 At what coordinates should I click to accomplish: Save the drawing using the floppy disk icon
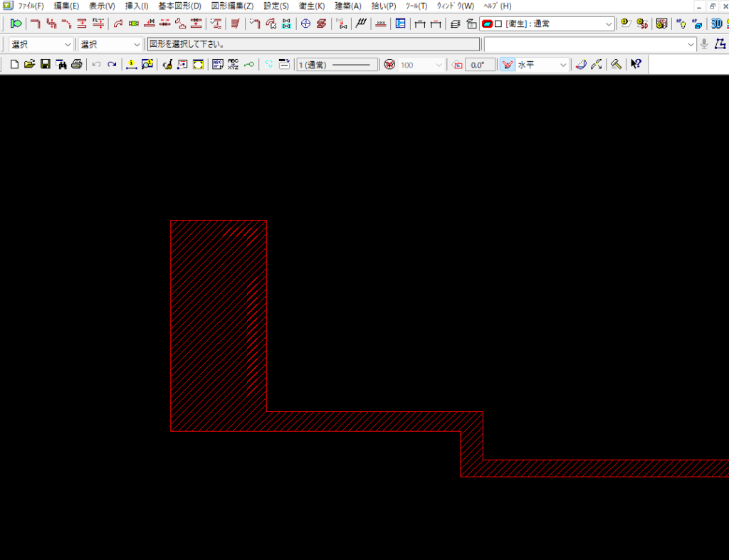[45, 65]
